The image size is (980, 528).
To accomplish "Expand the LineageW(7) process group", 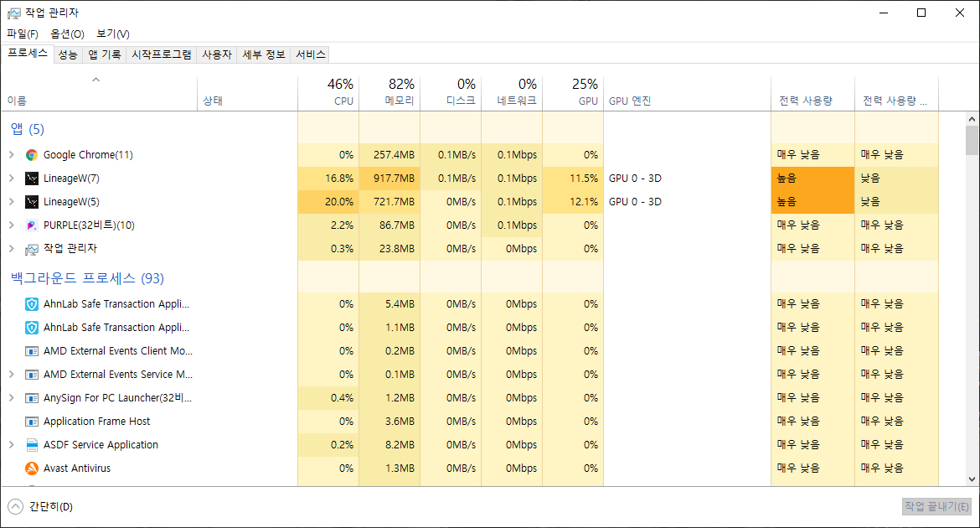I will coord(11,179).
